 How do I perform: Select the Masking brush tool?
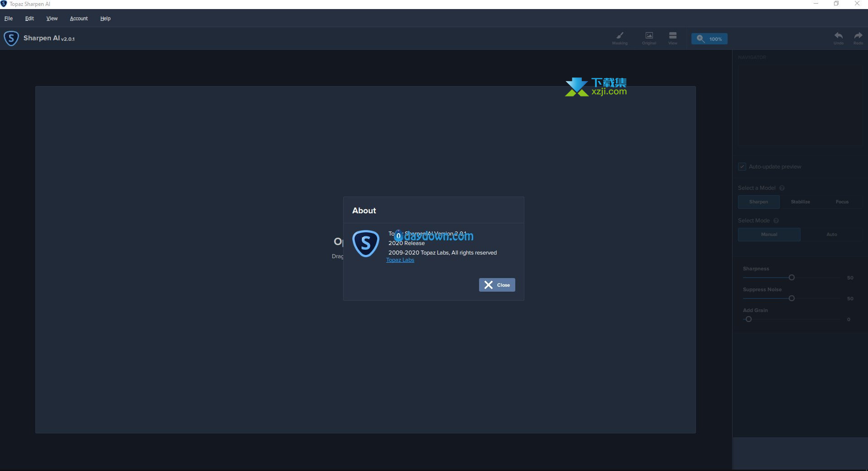click(x=620, y=38)
